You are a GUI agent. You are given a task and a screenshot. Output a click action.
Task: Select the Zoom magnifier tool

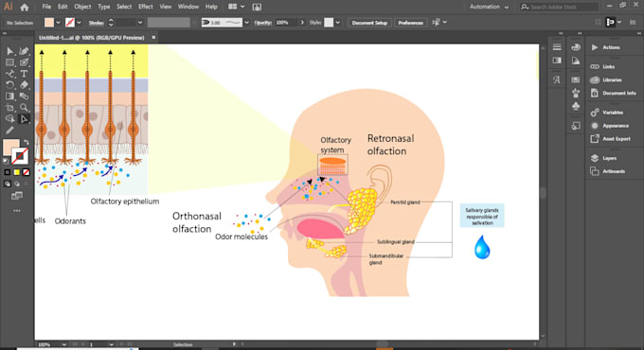pyautogui.click(x=24, y=108)
